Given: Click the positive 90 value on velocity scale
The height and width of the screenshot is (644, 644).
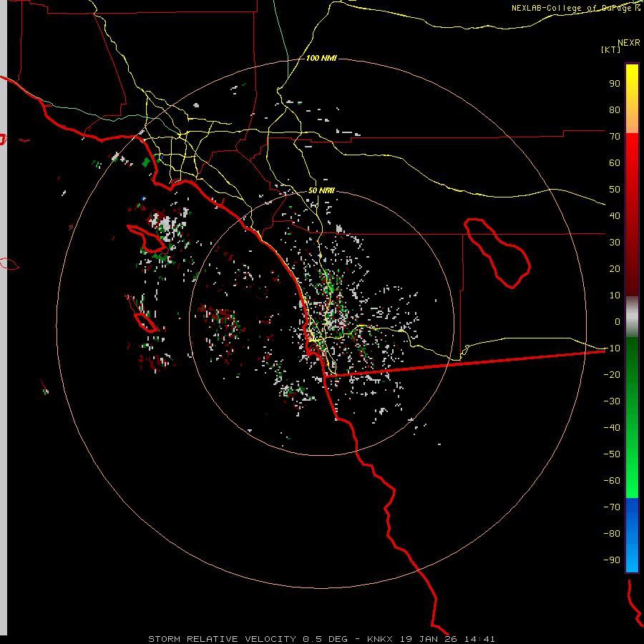Looking at the screenshot, I should [615, 84].
